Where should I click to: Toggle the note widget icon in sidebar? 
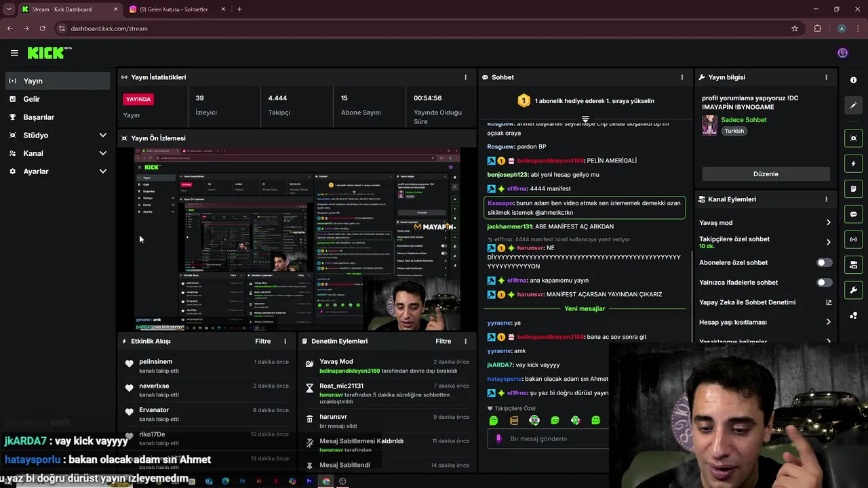point(853,189)
